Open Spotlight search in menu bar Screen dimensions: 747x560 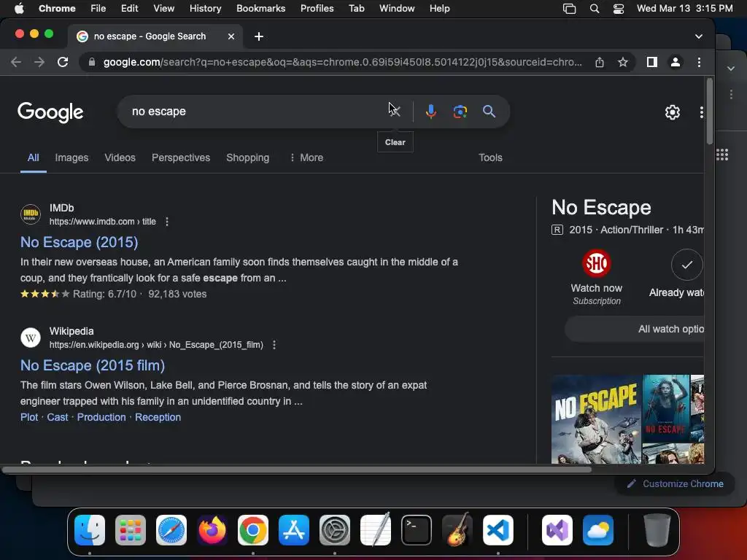[594, 9]
